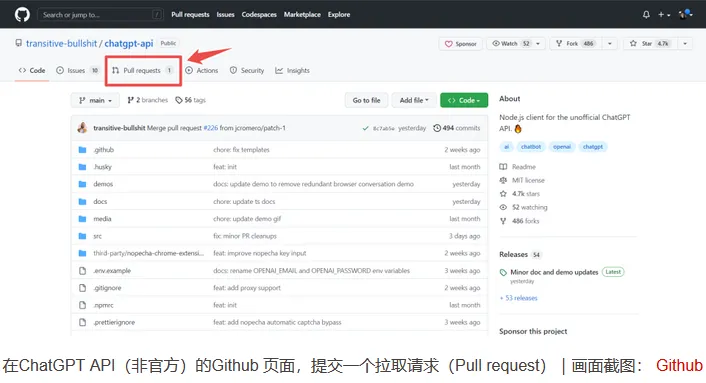The height and width of the screenshot is (383, 706).
Task: Click the src folder icon
Action: click(x=82, y=236)
